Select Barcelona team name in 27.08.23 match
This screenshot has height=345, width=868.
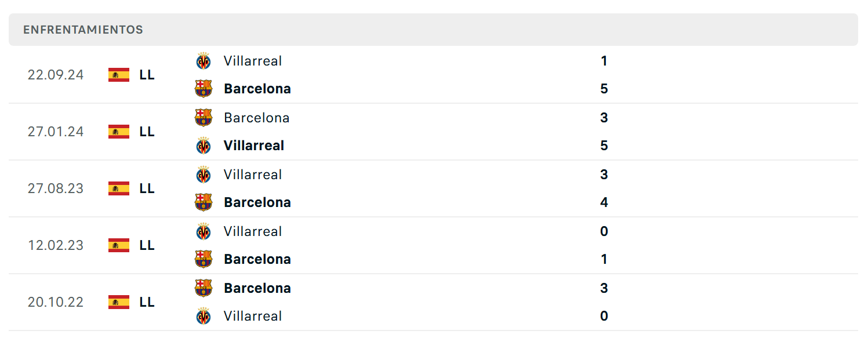257,202
